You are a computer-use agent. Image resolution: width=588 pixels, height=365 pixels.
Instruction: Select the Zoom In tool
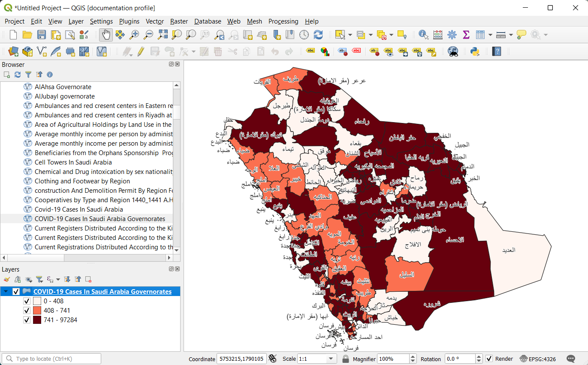[x=134, y=35]
